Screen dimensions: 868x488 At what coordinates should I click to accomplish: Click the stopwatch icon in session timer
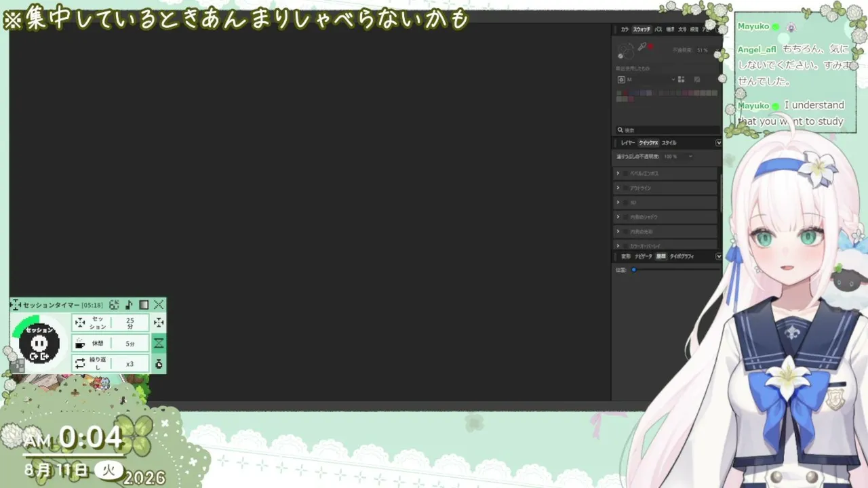pos(159,364)
